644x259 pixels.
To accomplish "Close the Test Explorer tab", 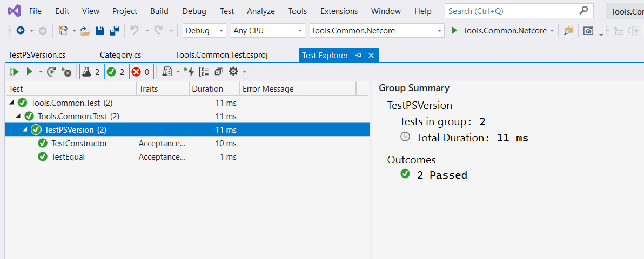I will tap(371, 56).
